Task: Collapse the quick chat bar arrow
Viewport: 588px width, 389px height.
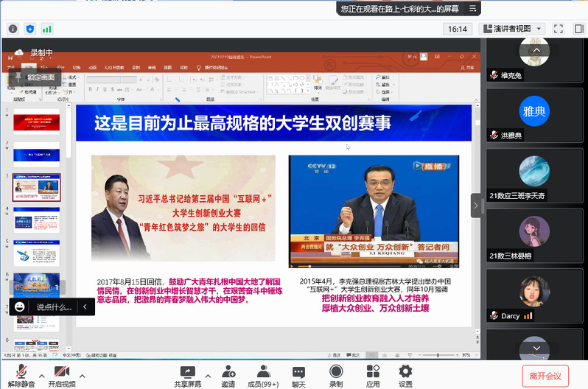Action: click(x=85, y=306)
